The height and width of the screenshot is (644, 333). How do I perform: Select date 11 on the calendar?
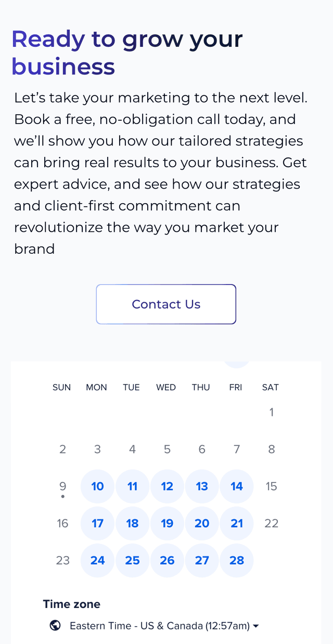pyautogui.click(x=132, y=486)
